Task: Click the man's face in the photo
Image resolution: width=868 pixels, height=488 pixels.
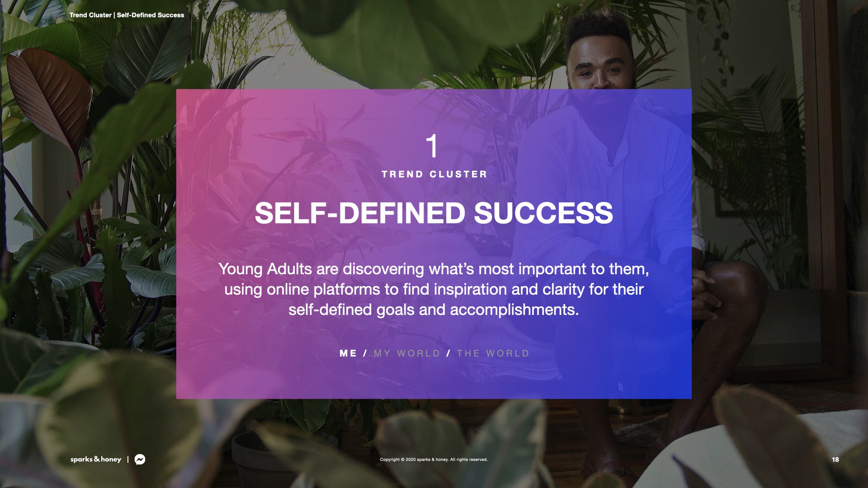Action: [x=600, y=68]
